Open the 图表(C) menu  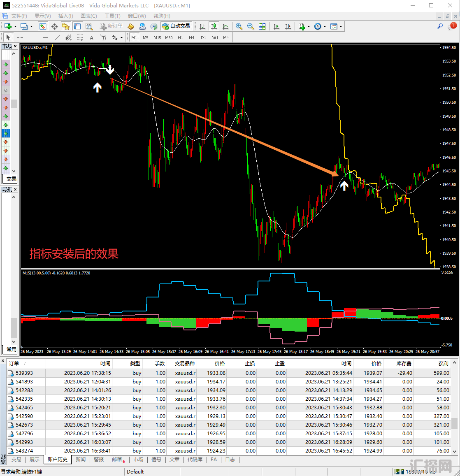pyautogui.click(x=88, y=16)
